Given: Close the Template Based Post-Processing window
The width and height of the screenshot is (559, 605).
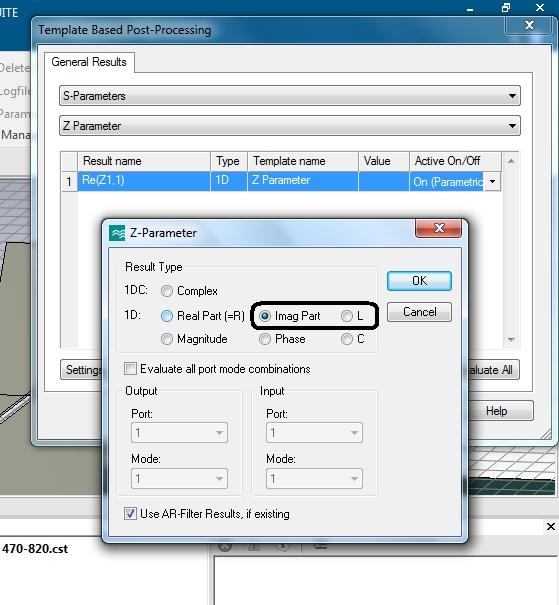Looking at the screenshot, I should point(529,25).
